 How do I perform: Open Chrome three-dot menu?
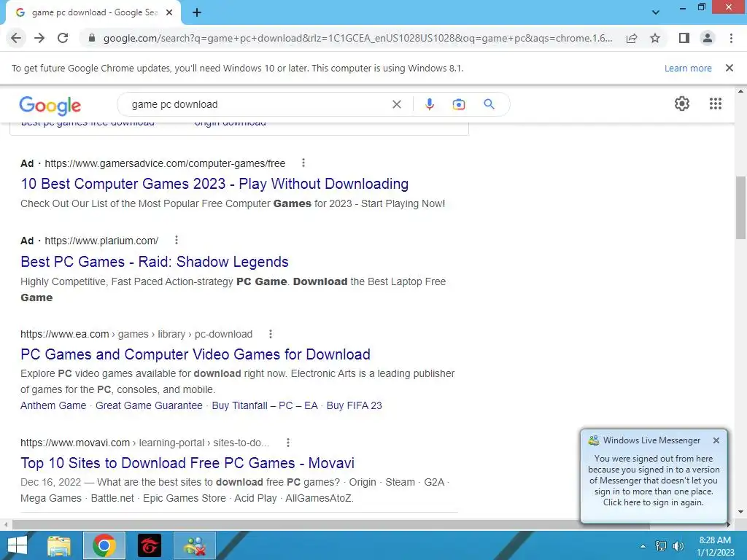[x=731, y=38]
